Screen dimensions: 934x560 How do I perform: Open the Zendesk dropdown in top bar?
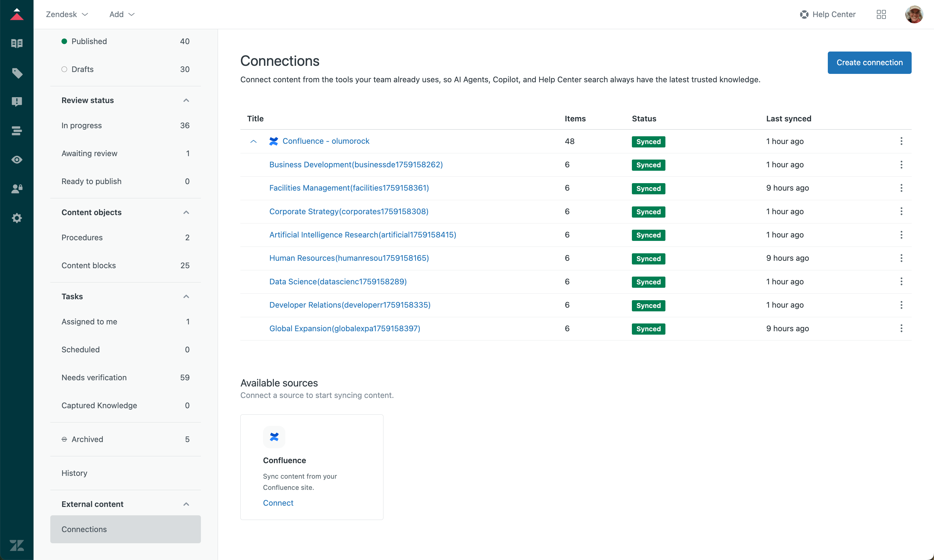point(67,14)
